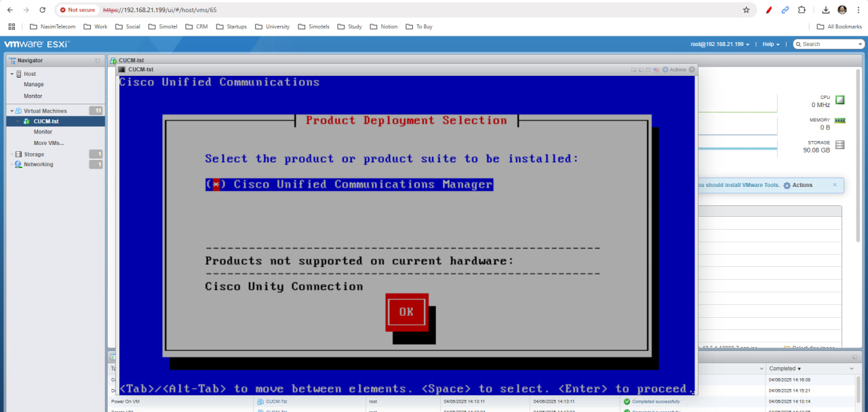Select Monitor under Host
The image size is (868, 412).
[x=33, y=96]
